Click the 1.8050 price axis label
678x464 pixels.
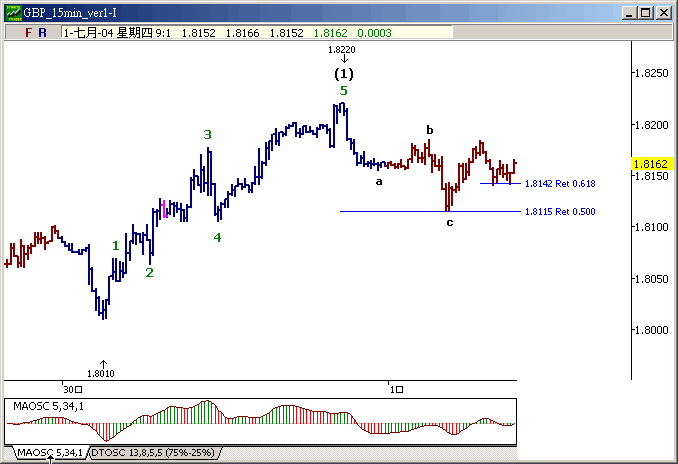pos(653,279)
